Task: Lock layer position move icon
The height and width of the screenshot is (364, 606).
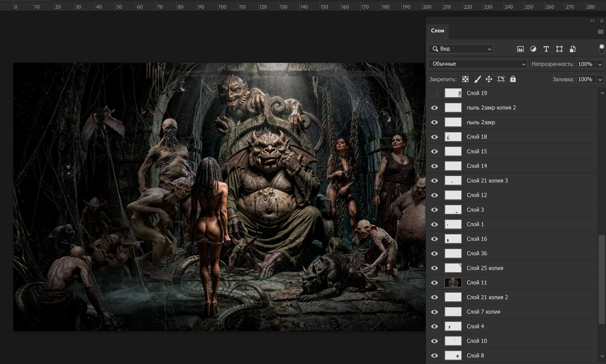Action: pyautogui.click(x=489, y=79)
